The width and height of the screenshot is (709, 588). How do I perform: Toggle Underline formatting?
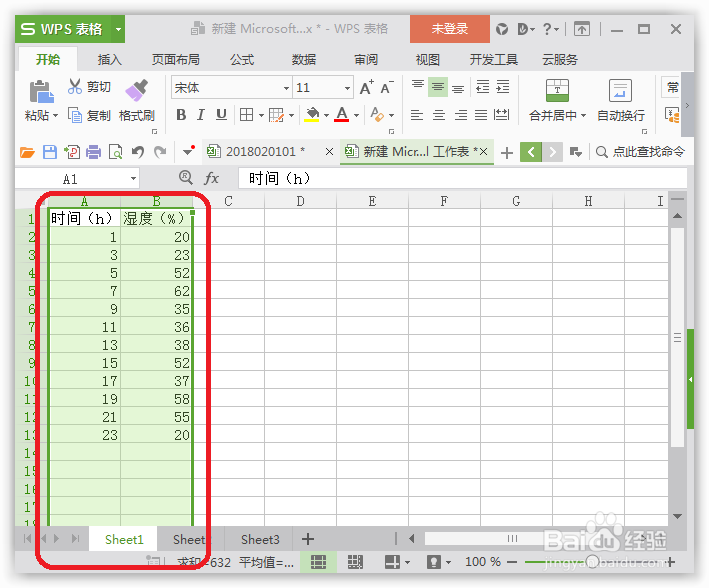(x=221, y=115)
